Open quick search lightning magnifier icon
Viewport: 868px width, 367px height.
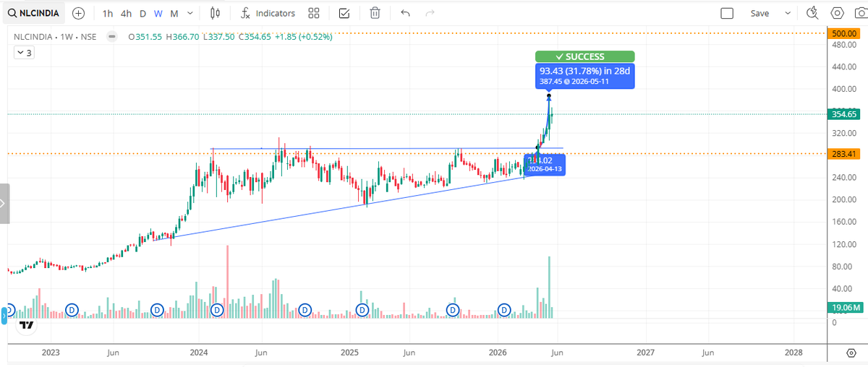pyautogui.click(x=812, y=13)
